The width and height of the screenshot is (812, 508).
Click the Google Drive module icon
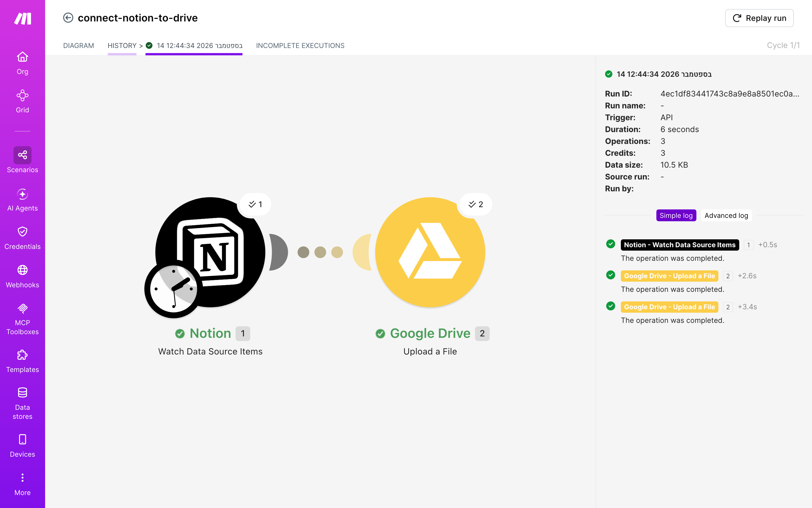430,252
